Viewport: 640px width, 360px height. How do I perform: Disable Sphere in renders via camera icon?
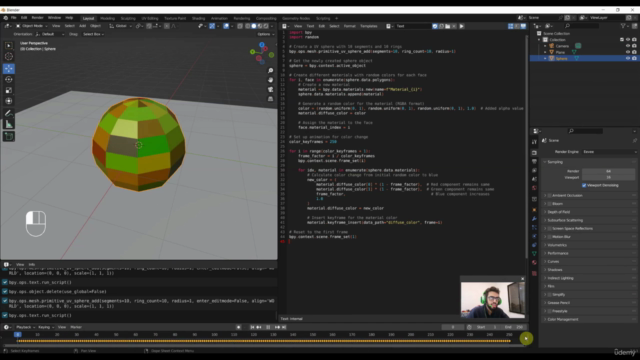(634, 58)
